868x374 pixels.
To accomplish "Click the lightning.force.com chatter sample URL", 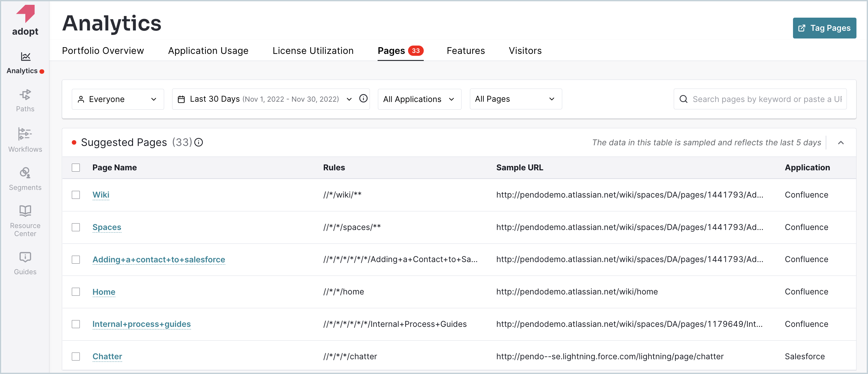I will coord(610,356).
